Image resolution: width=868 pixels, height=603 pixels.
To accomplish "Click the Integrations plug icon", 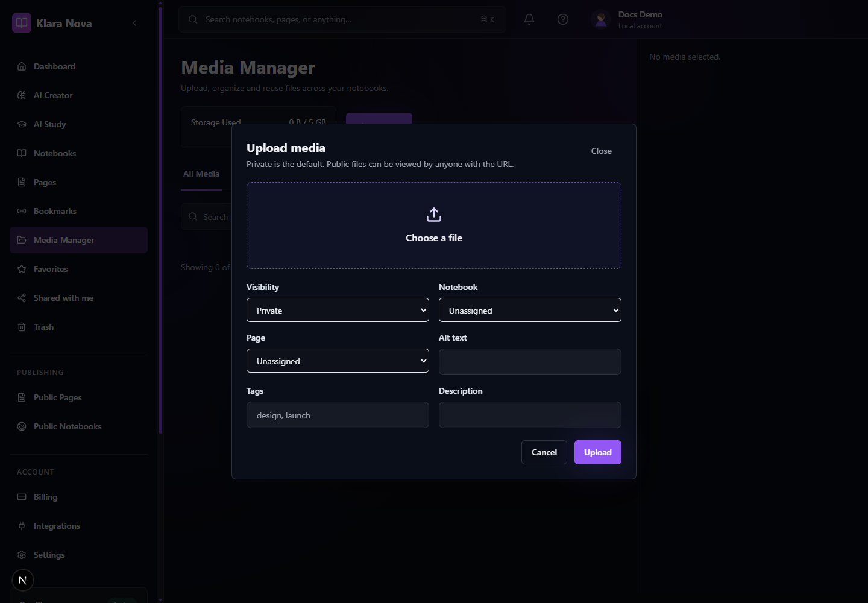I will (22, 526).
